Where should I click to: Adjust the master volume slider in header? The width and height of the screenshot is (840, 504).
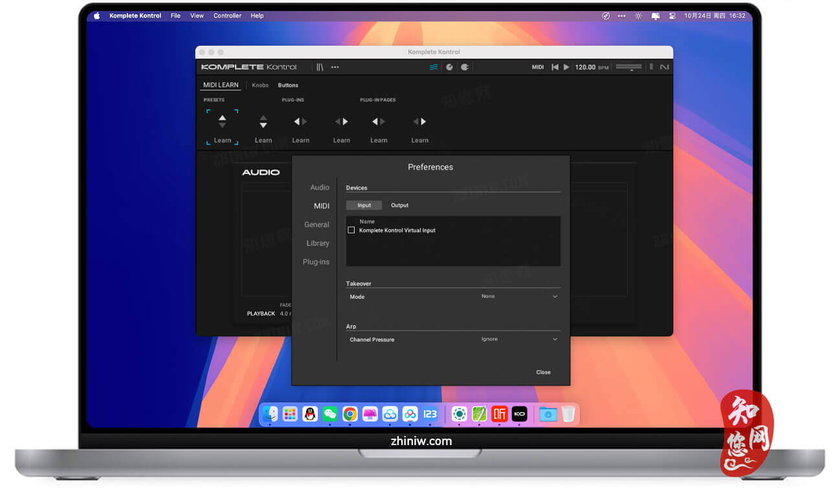[629, 67]
